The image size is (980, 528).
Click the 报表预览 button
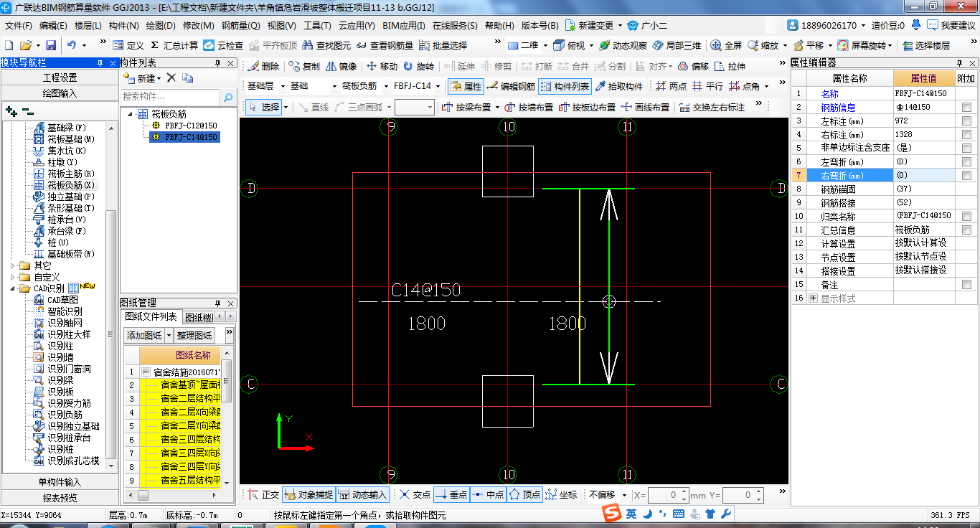coord(60,497)
